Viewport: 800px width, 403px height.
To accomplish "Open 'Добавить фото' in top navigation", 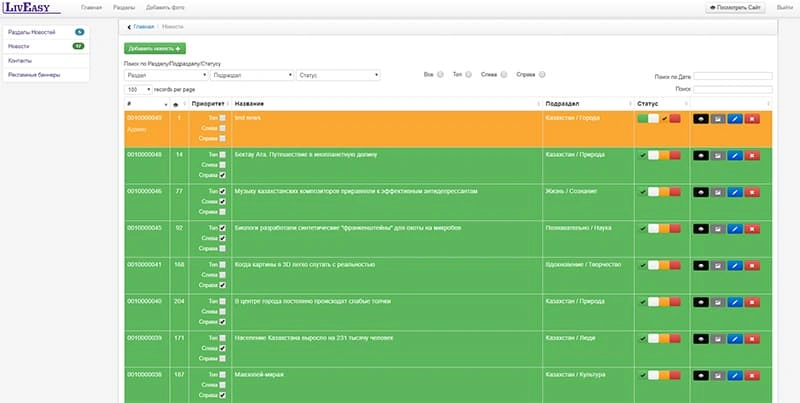I will [165, 8].
